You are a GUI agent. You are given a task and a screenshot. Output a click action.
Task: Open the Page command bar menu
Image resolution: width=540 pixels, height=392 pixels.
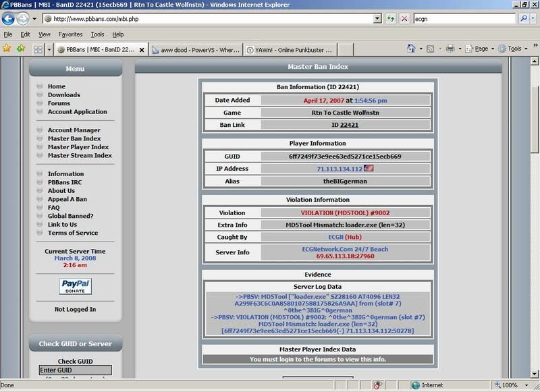coord(480,49)
